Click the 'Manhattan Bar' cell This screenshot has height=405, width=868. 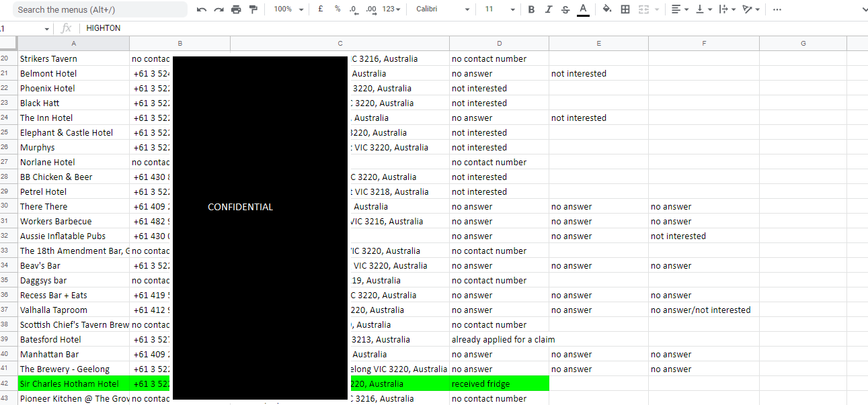[74, 354]
